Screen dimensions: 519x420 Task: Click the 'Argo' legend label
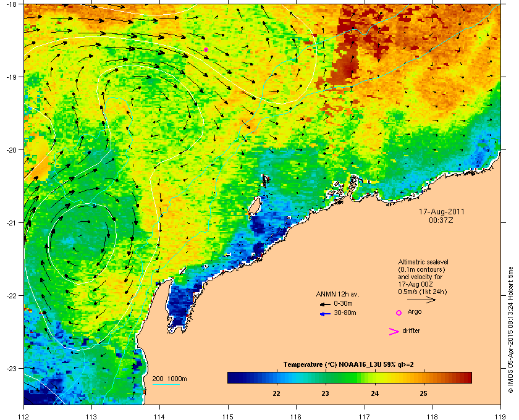pyautogui.click(x=415, y=312)
